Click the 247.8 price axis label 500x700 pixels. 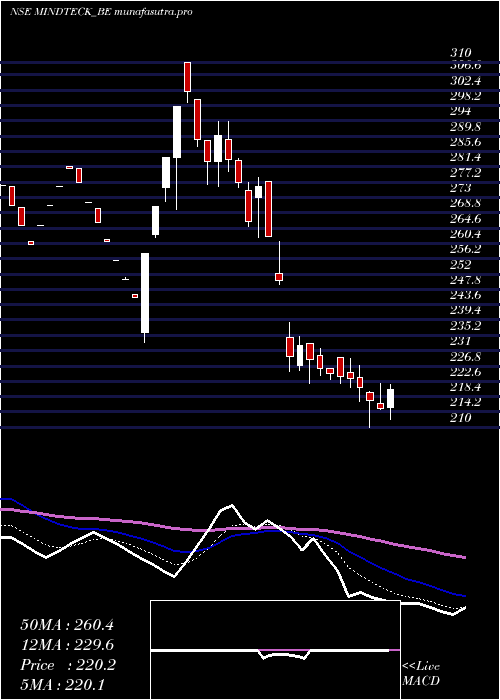pyautogui.click(x=466, y=279)
